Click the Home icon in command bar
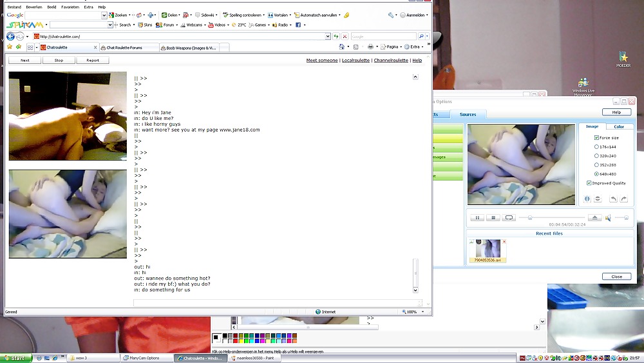644x363 pixels. tap(341, 47)
